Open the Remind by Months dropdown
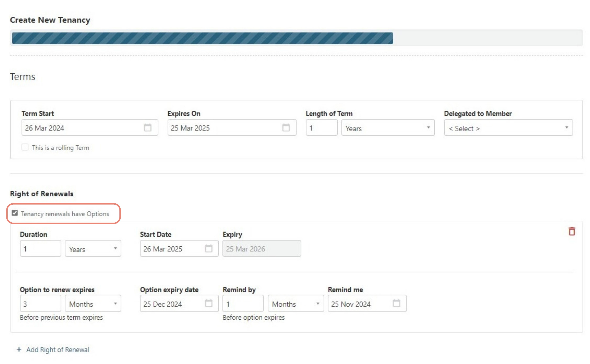This screenshot has height=364, width=590. click(x=296, y=303)
